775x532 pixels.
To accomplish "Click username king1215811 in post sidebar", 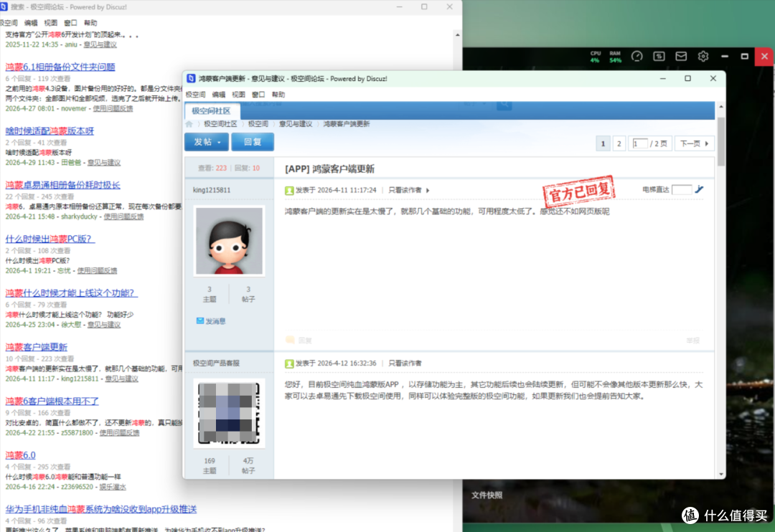I will point(212,190).
